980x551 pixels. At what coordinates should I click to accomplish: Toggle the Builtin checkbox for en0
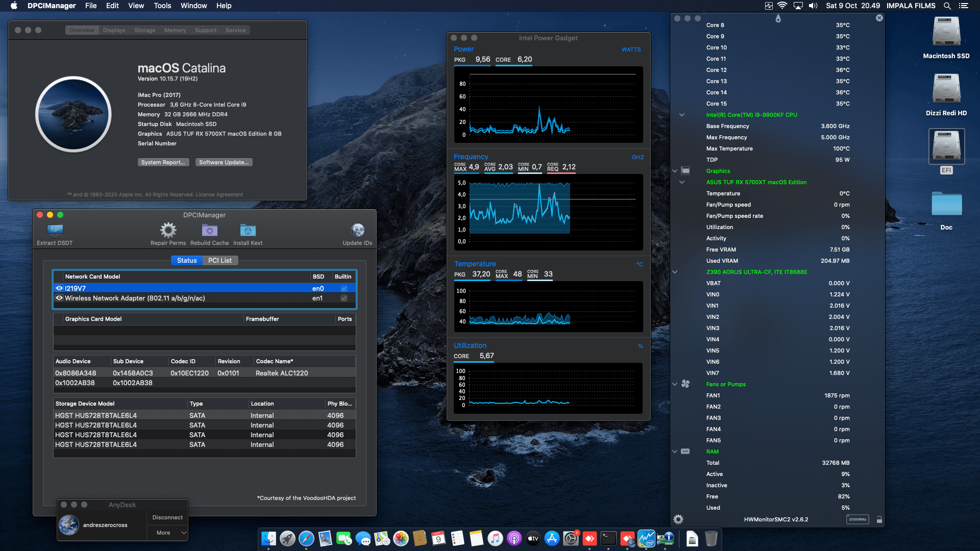point(344,288)
